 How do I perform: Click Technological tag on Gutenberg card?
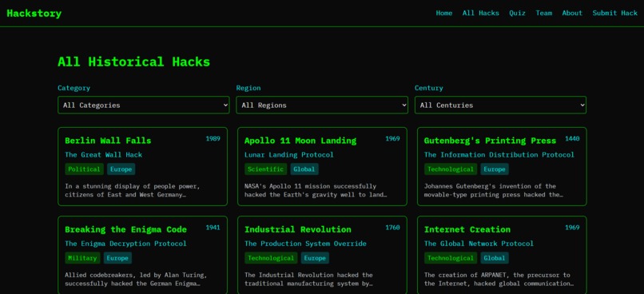(x=451, y=169)
